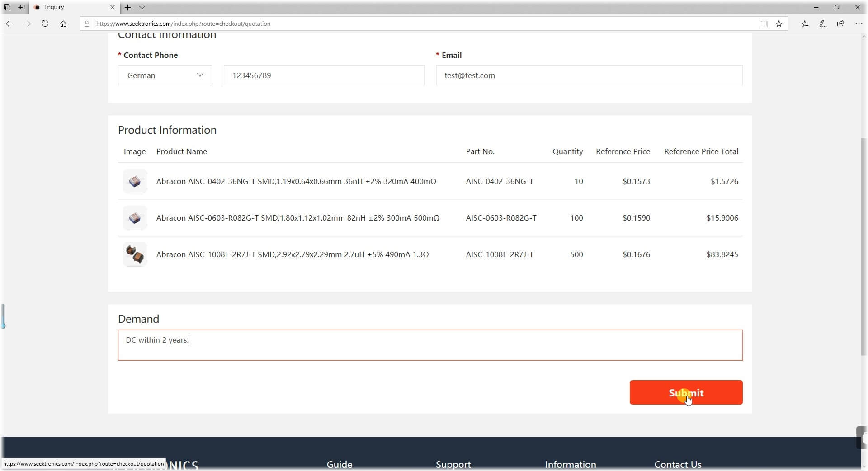Open the tabs you've set aside icon
This screenshot has height=471, width=868.
7,7
